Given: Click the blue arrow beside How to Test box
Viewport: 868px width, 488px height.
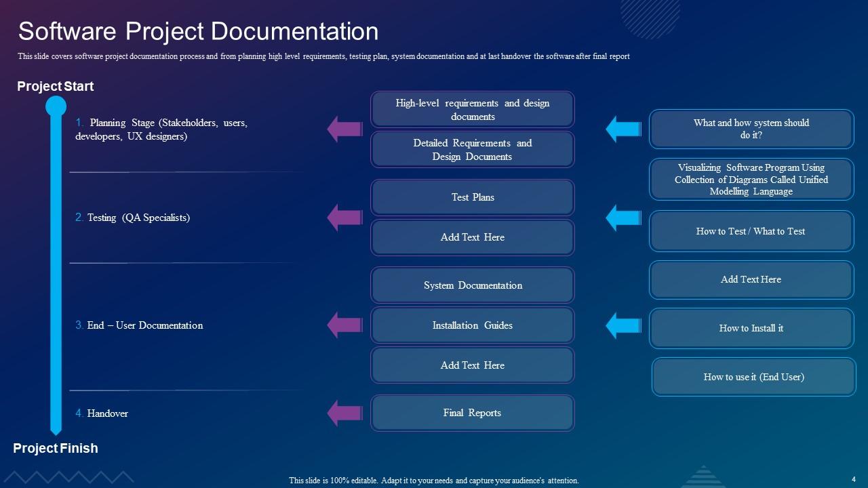Looking at the screenshot, I should tap(622, 217).
